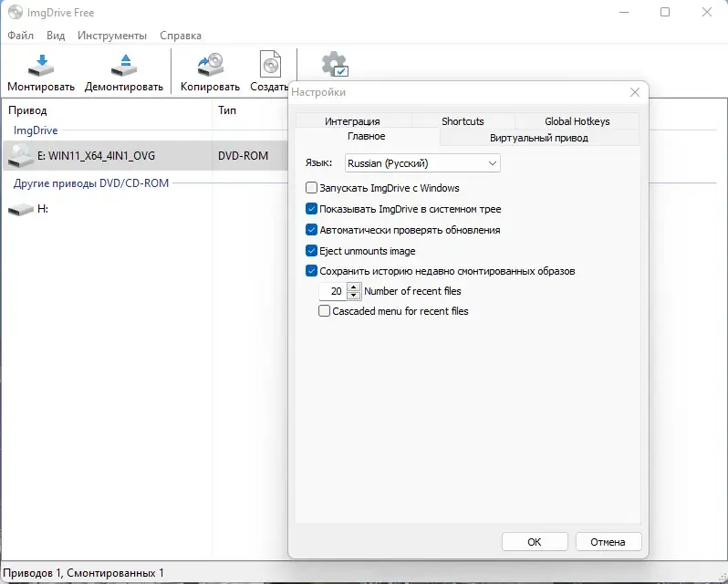Open the Язык language dropdown
The width and height of the screenshot is (728, 584).
point(422,163)
